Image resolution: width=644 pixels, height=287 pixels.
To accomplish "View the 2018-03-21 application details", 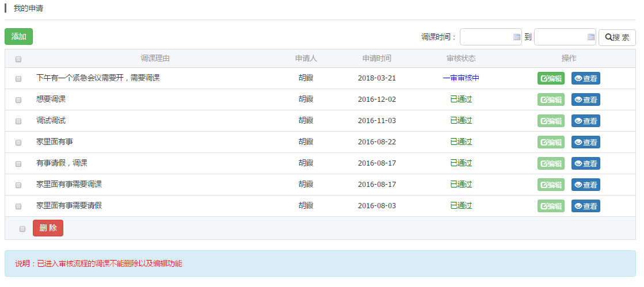I will (x=585, y=79).
